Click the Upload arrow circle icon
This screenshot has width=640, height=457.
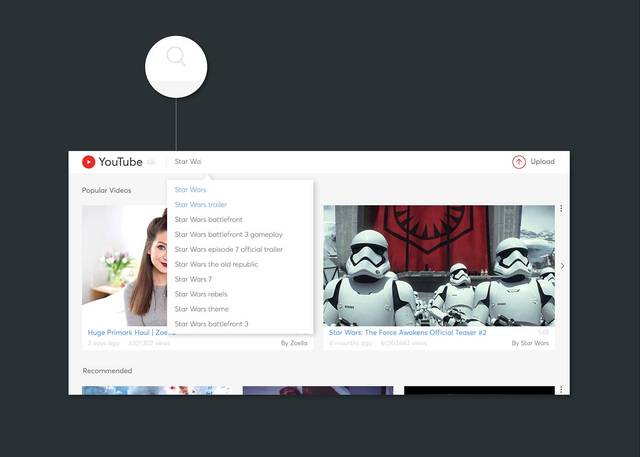coord(519,162)
